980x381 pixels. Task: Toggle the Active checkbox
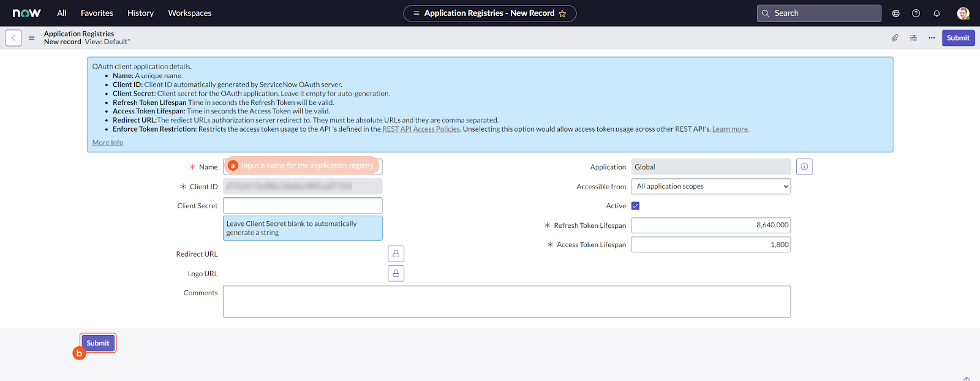(x=635, y=206)
